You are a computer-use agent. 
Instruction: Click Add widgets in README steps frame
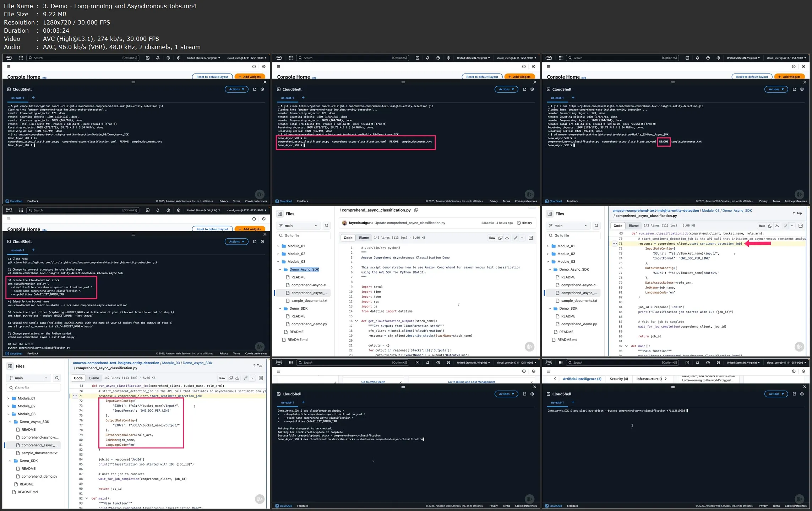coord(250,229)
